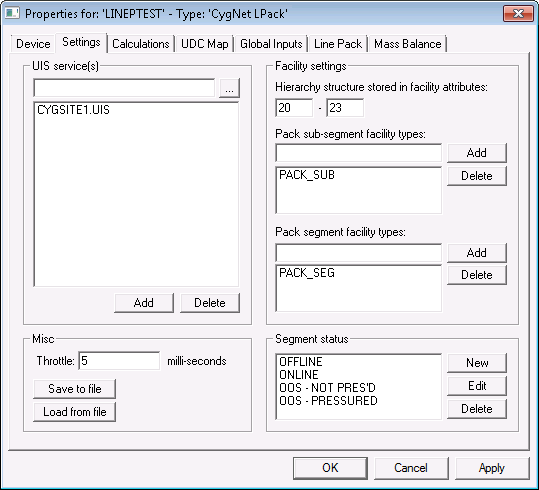Create a New segment status

477,363
